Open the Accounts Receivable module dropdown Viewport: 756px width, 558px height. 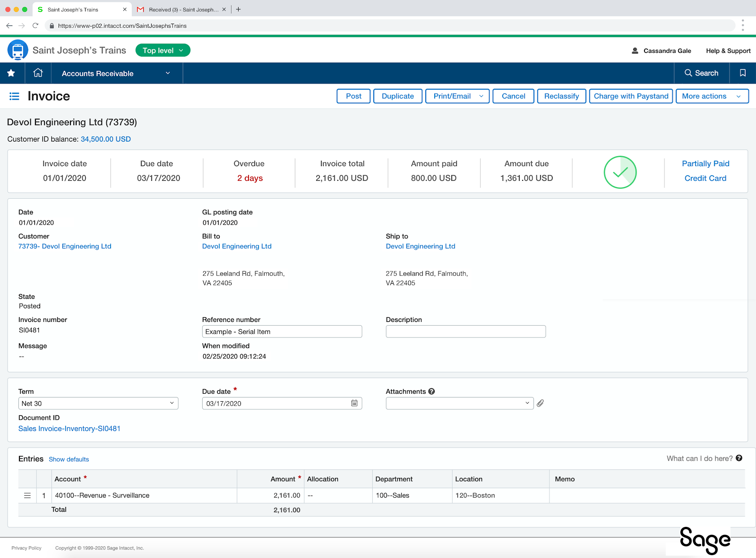click(x=116, y=73)
